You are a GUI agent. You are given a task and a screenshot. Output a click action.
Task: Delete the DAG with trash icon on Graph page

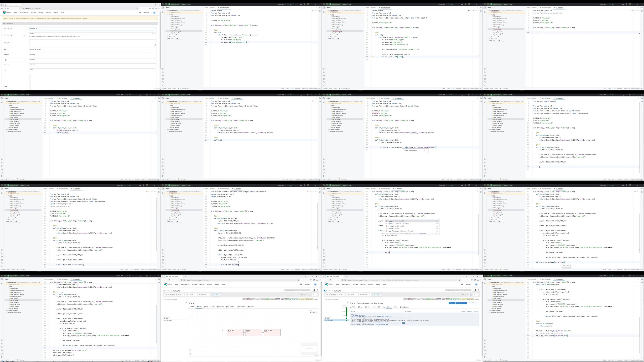318,290
